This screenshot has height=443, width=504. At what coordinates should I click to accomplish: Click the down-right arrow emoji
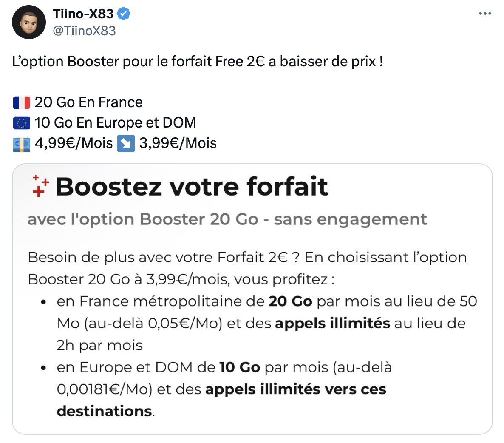tap(126, 144)
